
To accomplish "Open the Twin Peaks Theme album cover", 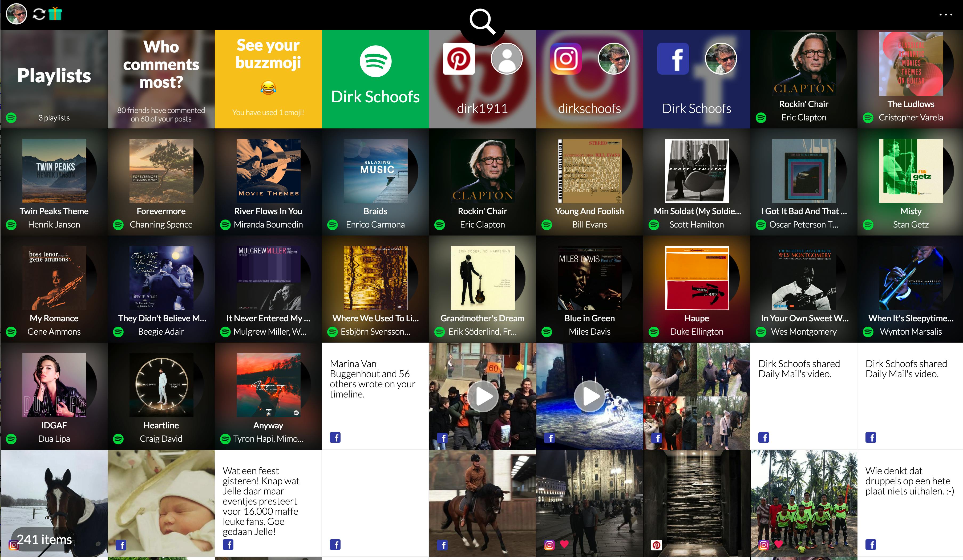I will 54,171.
